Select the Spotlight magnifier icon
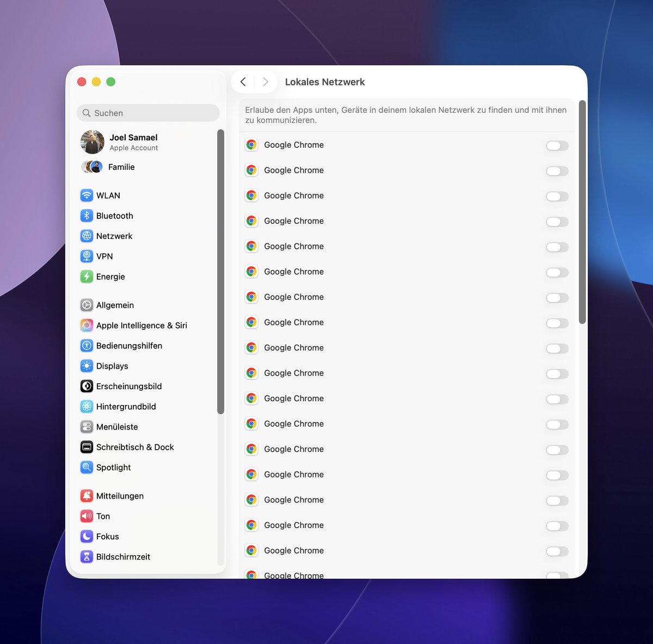 (x=87, y=467)
